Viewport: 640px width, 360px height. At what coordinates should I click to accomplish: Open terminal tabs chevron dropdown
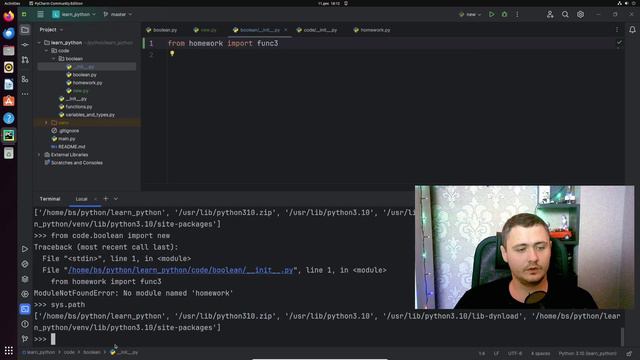point(116,199)
